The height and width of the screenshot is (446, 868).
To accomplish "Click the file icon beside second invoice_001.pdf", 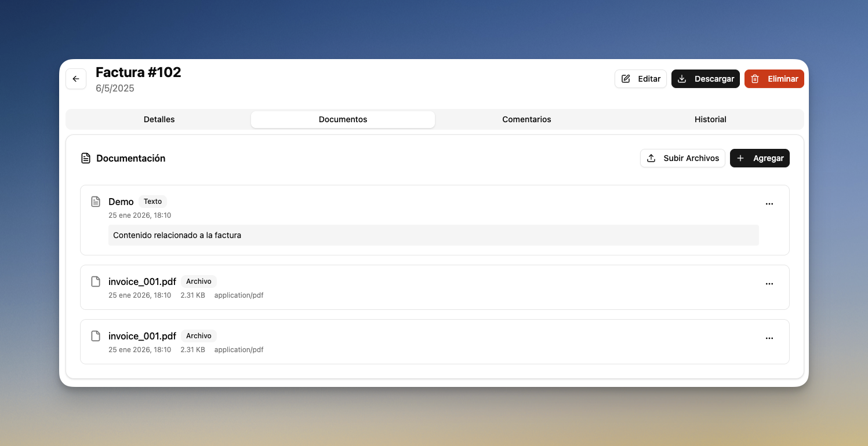I will click(x=96, y=335).
